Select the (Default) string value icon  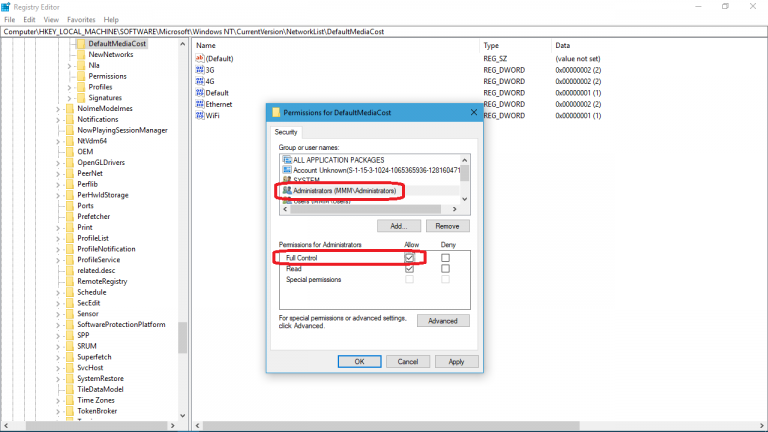tap(200, 58)
